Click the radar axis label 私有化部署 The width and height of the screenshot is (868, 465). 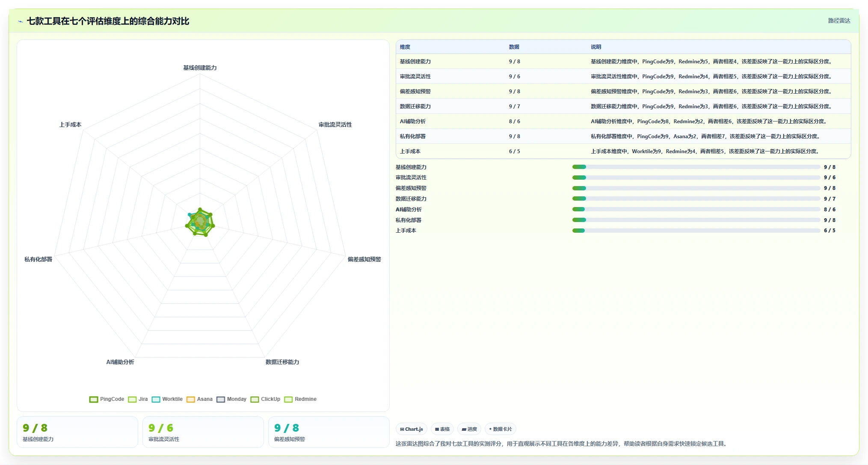(x=38, y=259)
